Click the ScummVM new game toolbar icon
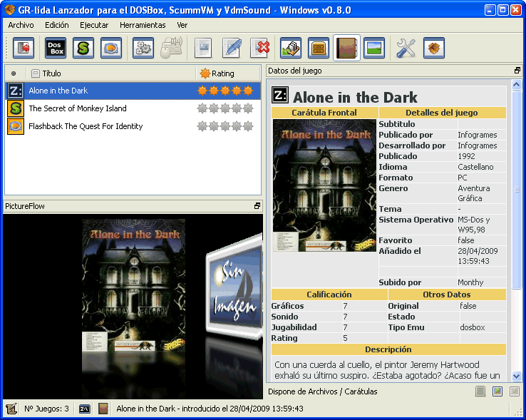 click(83, 48)
